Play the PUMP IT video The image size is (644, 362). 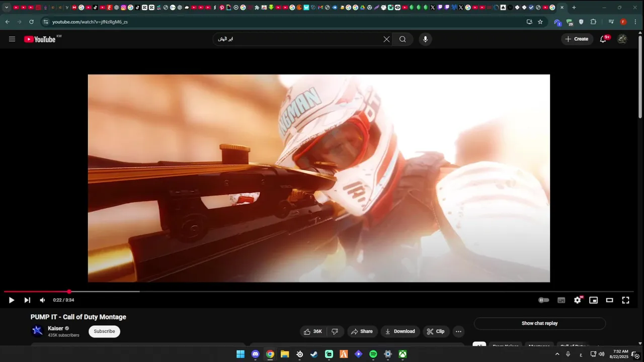[x=11, y=300]
